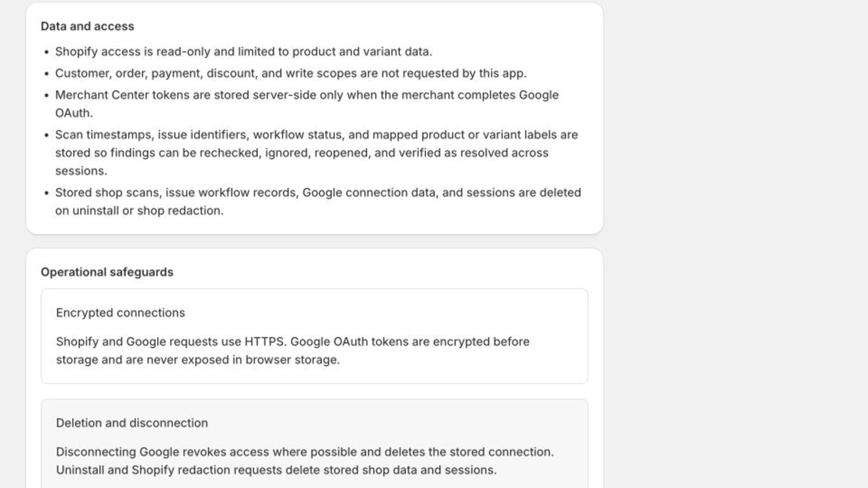Click the Operational safeguards heading

[107, 272]
